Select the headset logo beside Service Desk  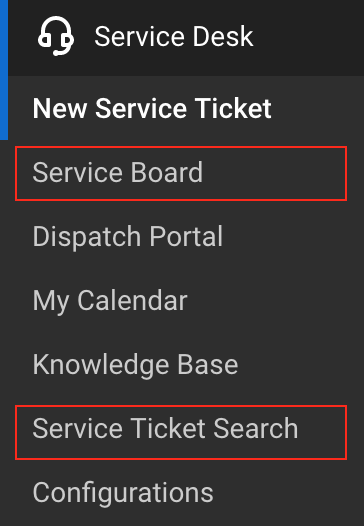[x=56, y=36]
